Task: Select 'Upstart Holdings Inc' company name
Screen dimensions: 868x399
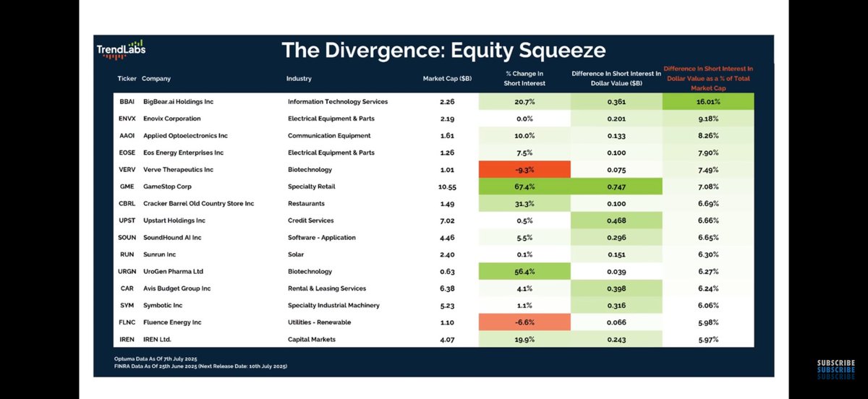Action: (x=174, y=220)
